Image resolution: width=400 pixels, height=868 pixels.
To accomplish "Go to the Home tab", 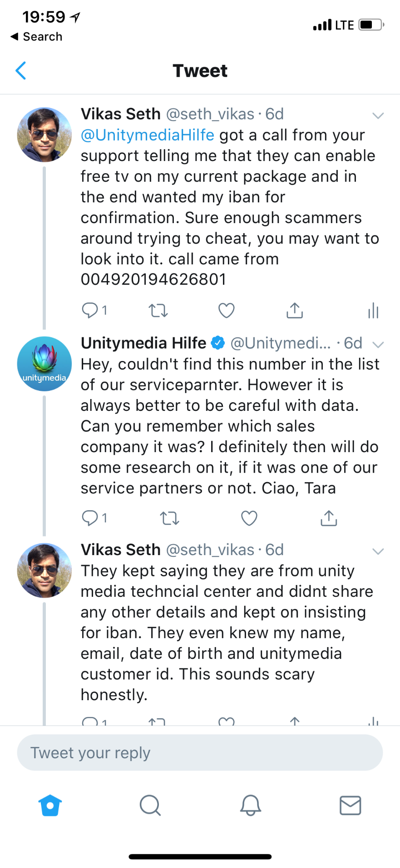I will click(50, 805).
